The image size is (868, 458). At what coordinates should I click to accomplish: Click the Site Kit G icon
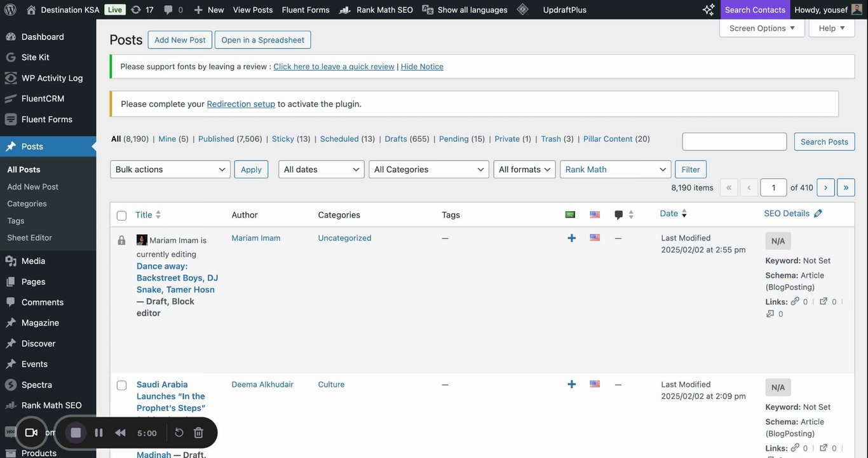[x=11, y=57]
